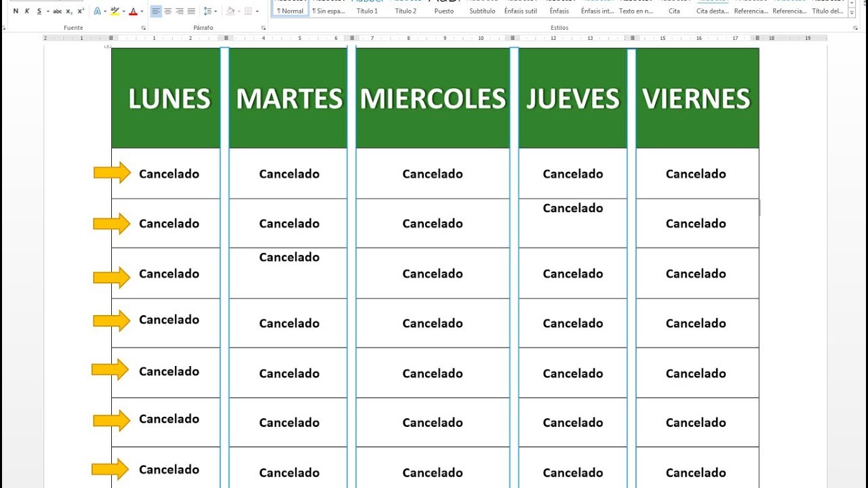This screenshot has width=868, height=488.
Task: Click the MARTES header cell
Action: [x=288, y=98]
